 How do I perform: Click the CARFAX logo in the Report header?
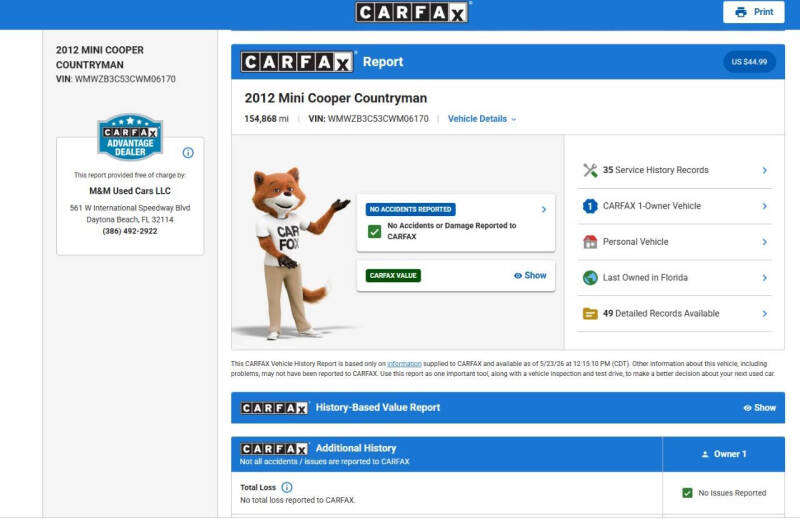(297, 62)
